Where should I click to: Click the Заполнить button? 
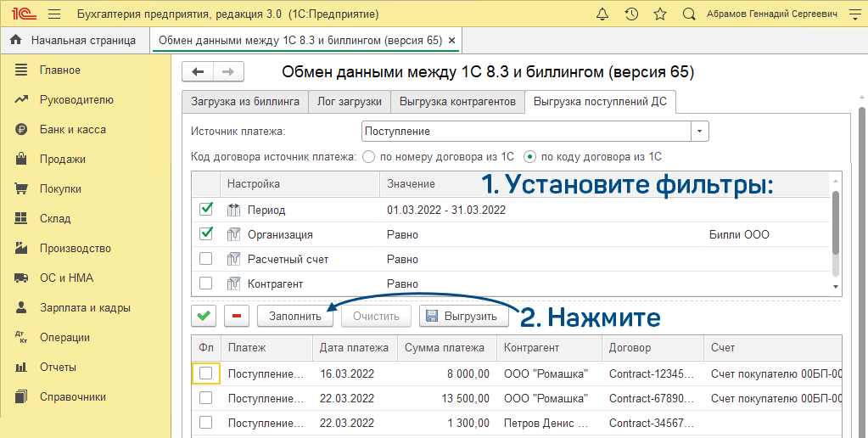tap(295, 316)
